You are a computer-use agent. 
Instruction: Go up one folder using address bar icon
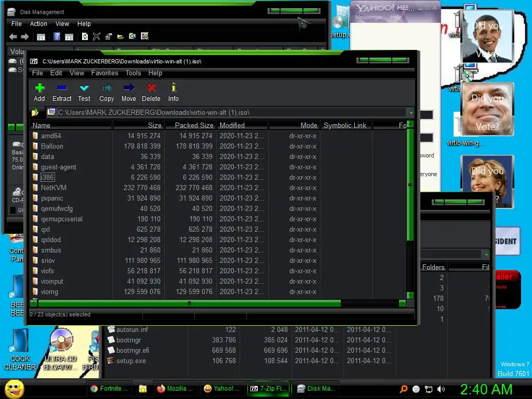click(x=35, y=112)
